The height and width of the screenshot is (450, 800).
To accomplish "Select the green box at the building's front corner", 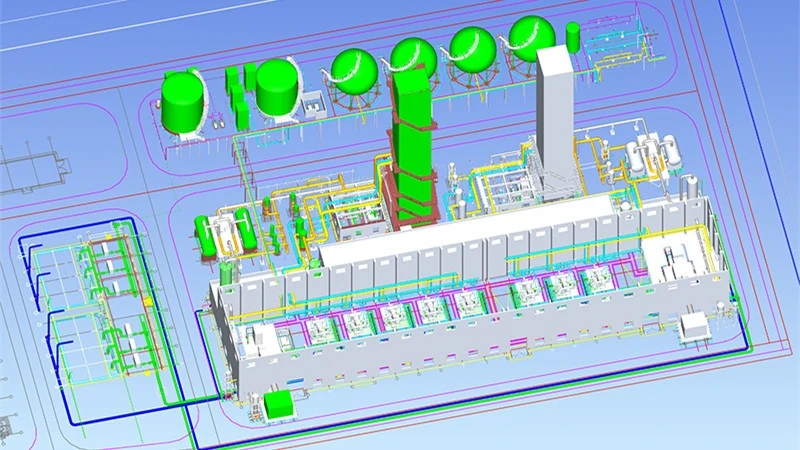I will click(x=278, y=404).
